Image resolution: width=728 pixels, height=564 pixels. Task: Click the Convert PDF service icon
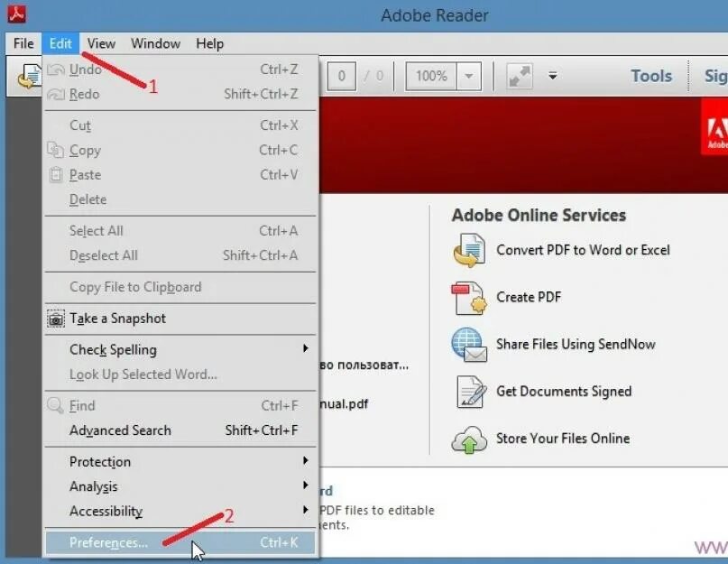(x=469, y=250)
